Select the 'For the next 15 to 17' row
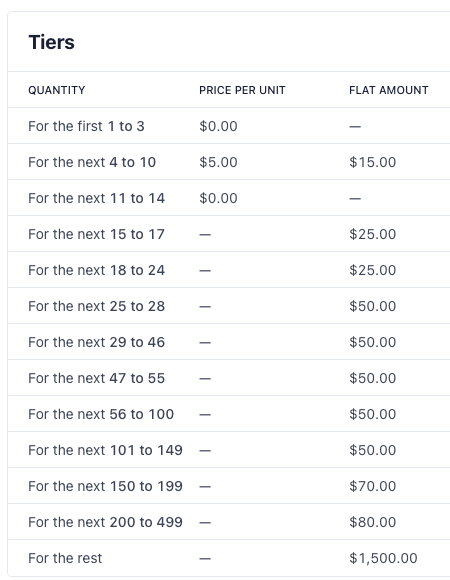The image size is (450, 580). [229, 234]
